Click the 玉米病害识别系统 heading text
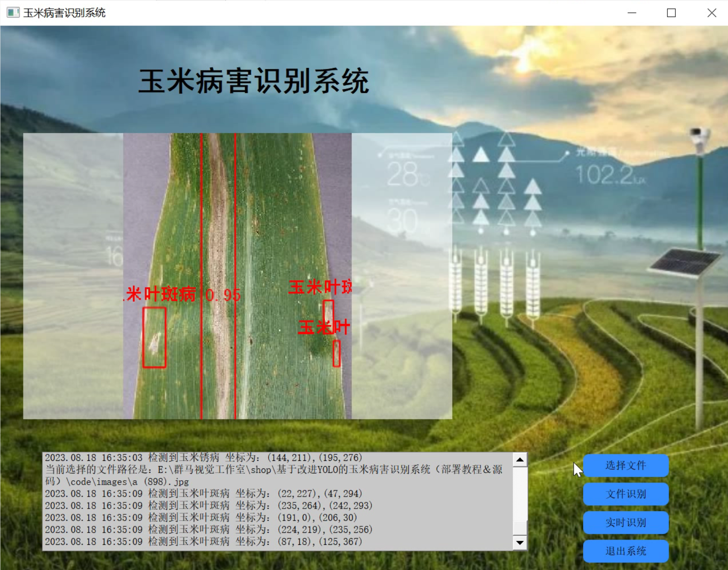 point(254,81)
